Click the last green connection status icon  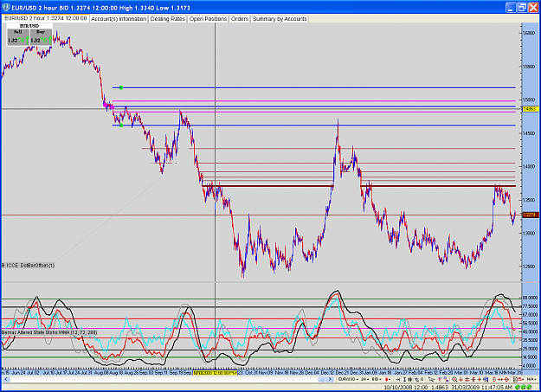529,387
